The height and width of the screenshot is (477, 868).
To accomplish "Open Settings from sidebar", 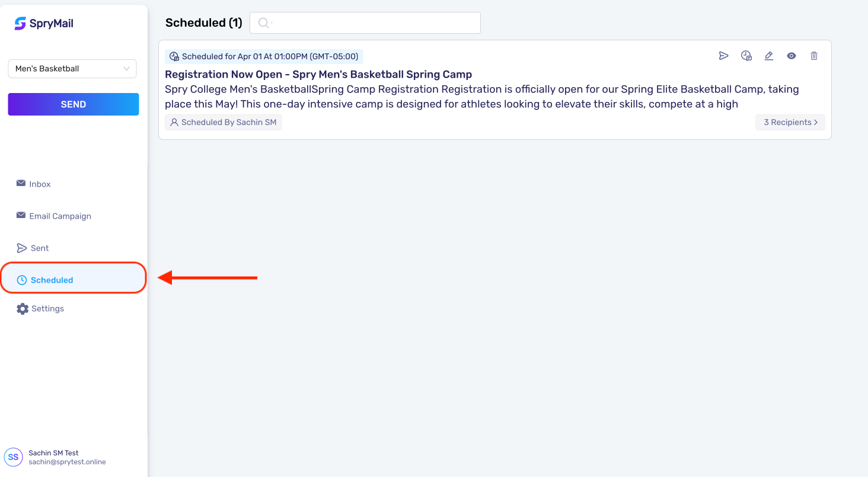I will click(40, 309).
